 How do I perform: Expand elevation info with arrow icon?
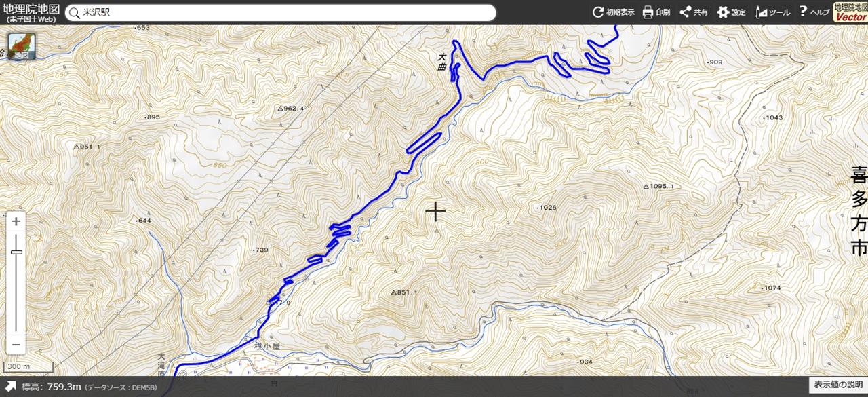click(12, 387)
